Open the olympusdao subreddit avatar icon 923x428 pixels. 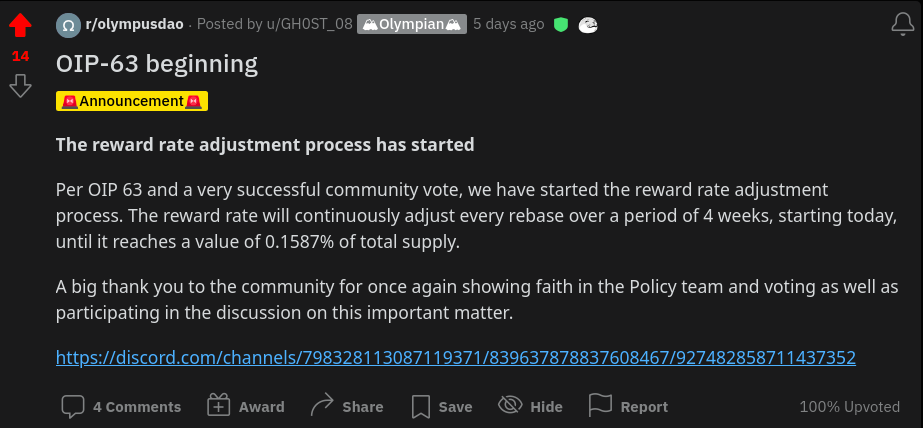tap(68, 25)
